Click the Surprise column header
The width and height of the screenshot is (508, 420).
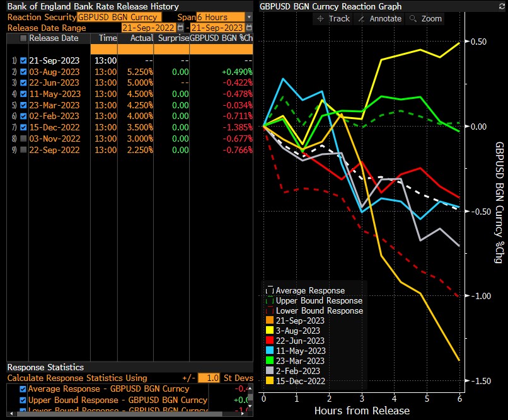pos(172,38)
